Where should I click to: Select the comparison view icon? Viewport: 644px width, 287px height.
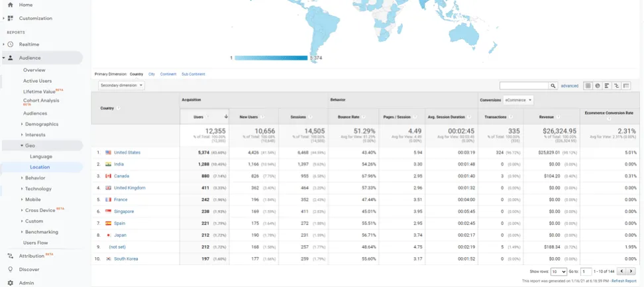tap(616, 86)
